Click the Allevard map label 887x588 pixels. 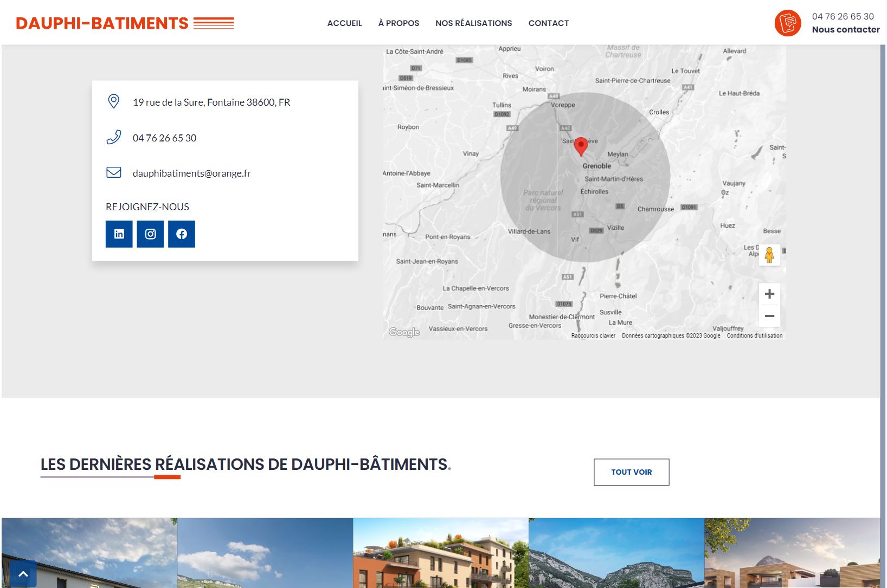pos(734,51)
